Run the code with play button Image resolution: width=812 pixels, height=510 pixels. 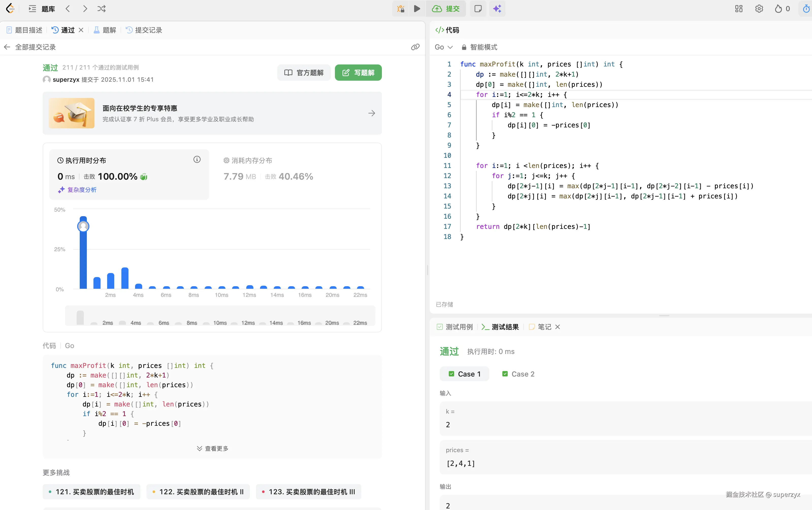point(417,9)
